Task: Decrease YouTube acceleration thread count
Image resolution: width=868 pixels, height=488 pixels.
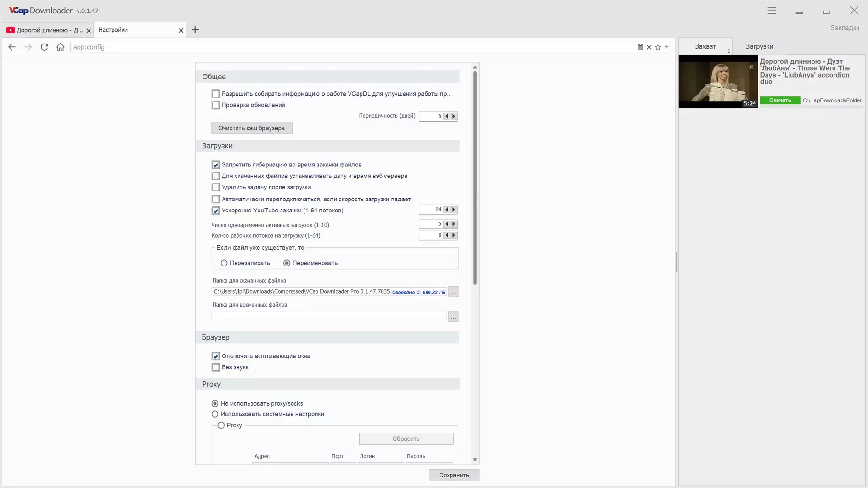Action: pyautogui.click(x=447, y=210)
